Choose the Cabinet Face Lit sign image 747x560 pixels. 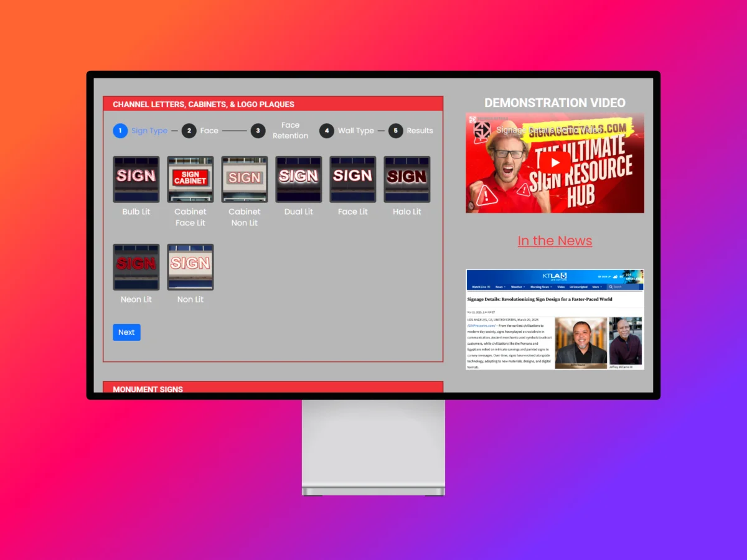(x=190, y=179)
